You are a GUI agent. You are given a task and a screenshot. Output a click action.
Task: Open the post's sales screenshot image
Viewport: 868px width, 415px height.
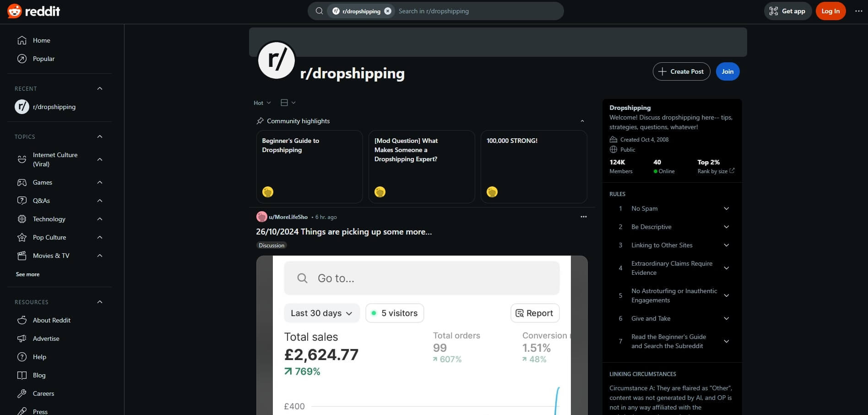tap(422, 335)
